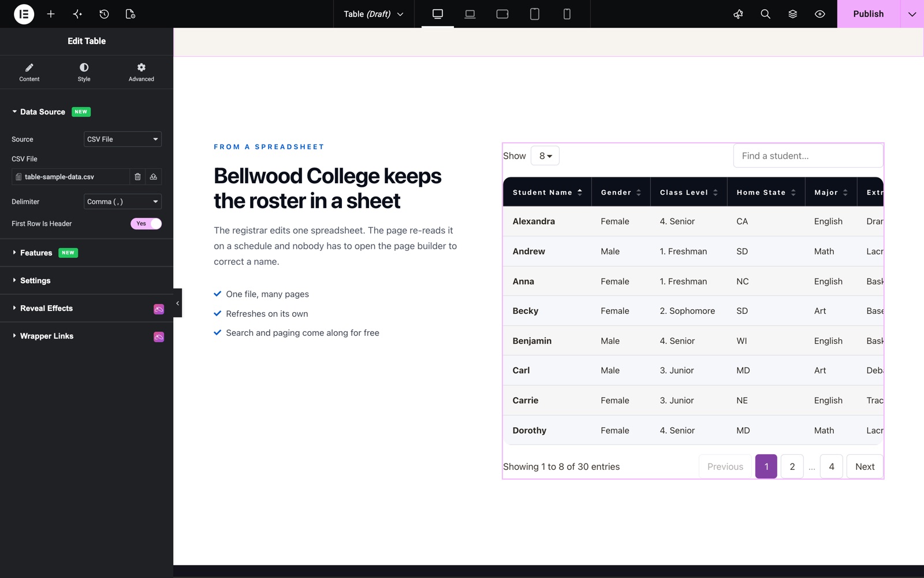The height and width of the screenshot is (578, 924).
Task: Switch to Tablet portrait device view
Action: pos(535,14)
